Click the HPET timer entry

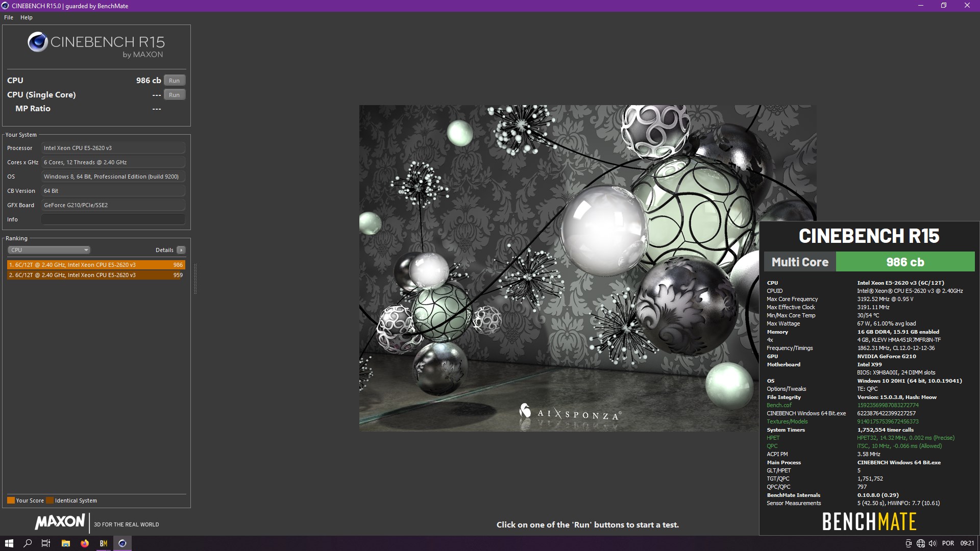point(773,438)
